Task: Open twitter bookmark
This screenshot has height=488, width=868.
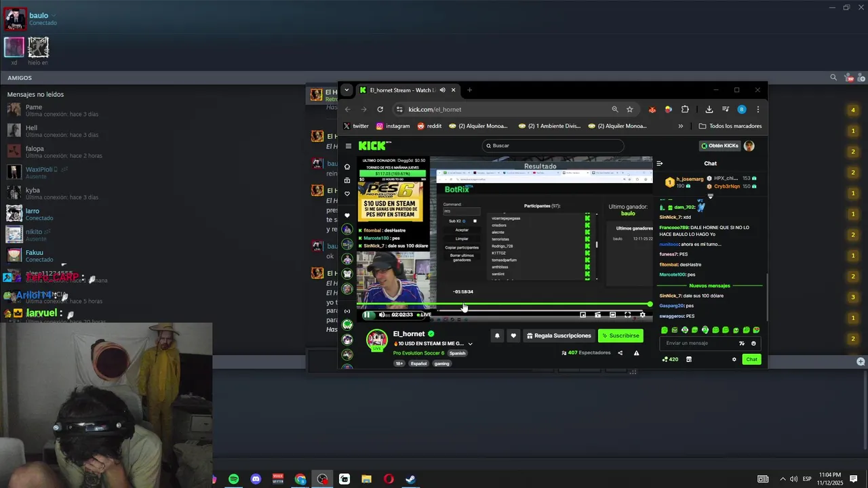Action: point(356,126)
